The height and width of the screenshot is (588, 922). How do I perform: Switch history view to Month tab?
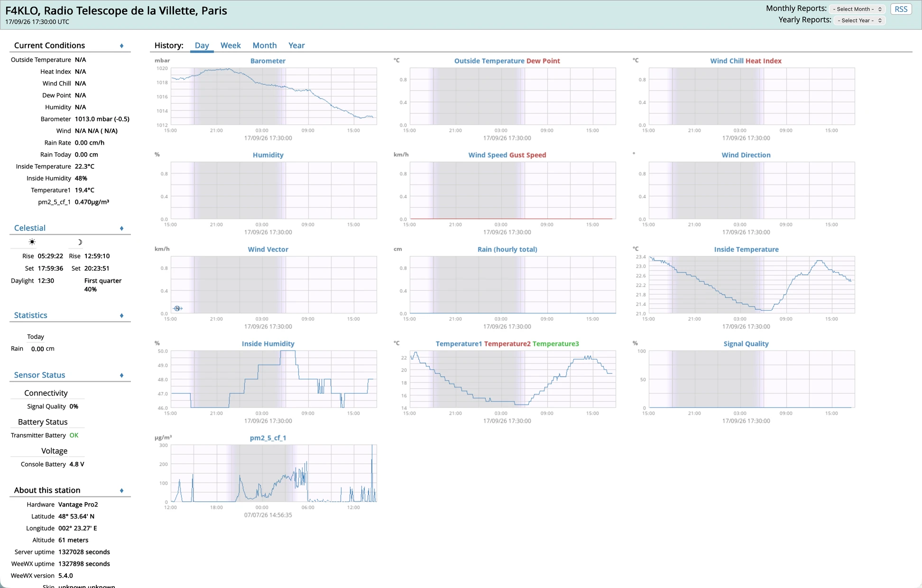click(265, 46)
